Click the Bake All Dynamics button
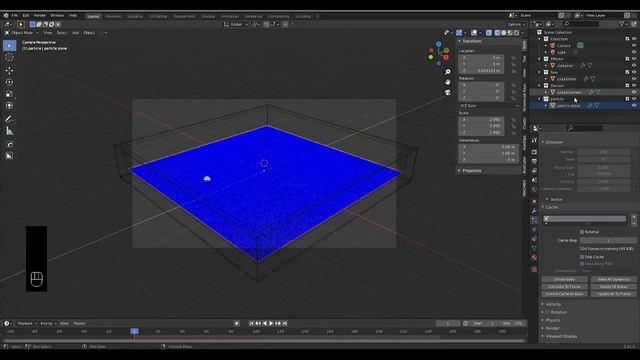This screenshot has width=640, height=360. click(x=613, y=279)
